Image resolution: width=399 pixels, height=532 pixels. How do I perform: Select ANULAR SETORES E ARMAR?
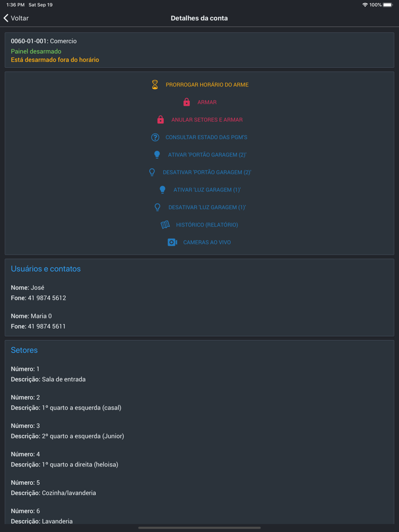pos(207,120)
